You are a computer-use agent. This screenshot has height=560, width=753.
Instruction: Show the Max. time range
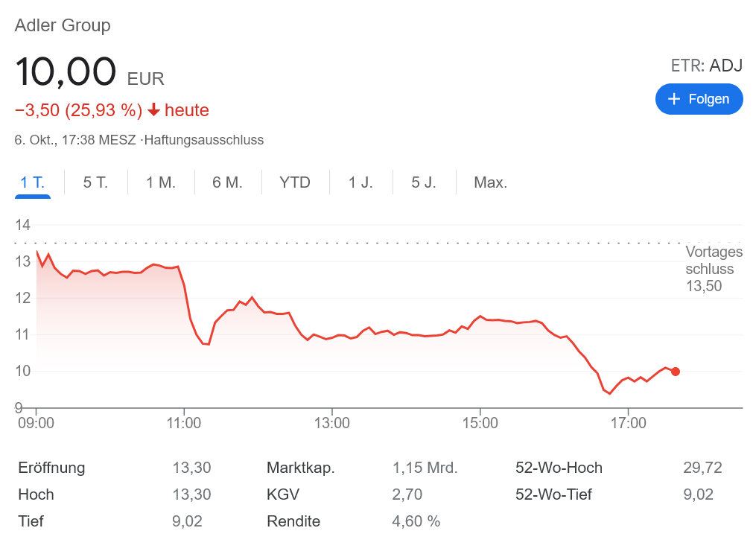coord(490,182)
